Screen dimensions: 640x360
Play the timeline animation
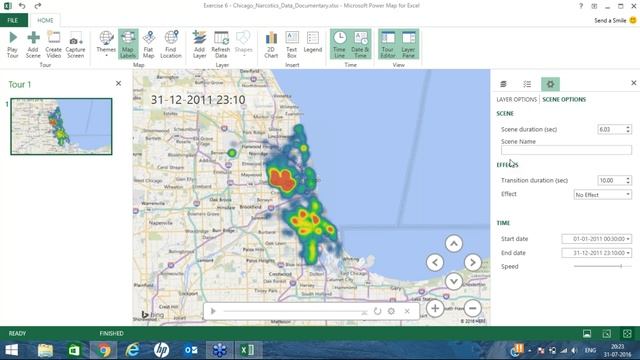tap(213, 311)
